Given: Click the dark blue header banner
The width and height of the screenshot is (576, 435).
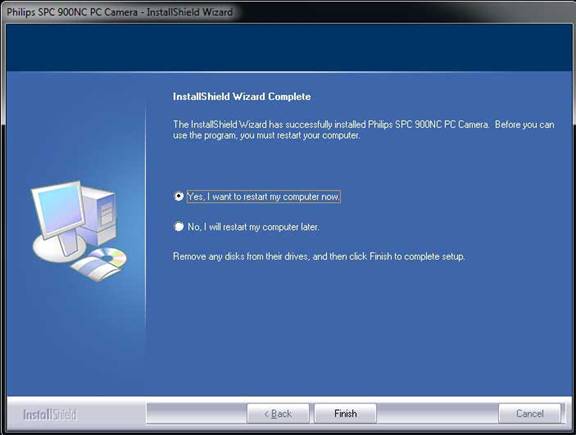Looking at the screenshot, I should pyautogui.click(x=289, y=48).
